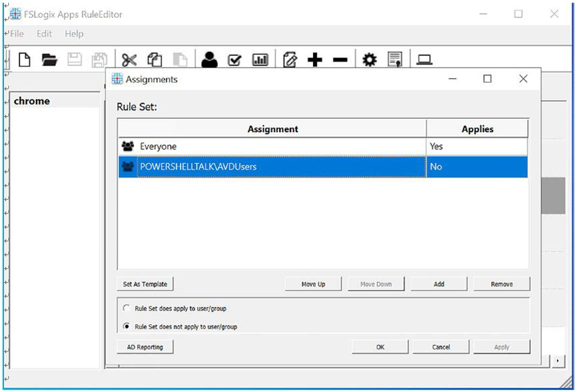575x392 pixels.
Task: Click the Assignment column header
Action: pos(272,129)
